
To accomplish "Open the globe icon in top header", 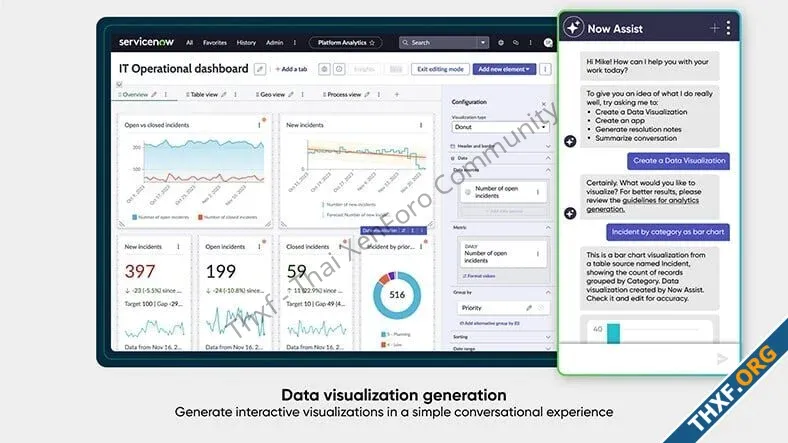I will 501,43.
